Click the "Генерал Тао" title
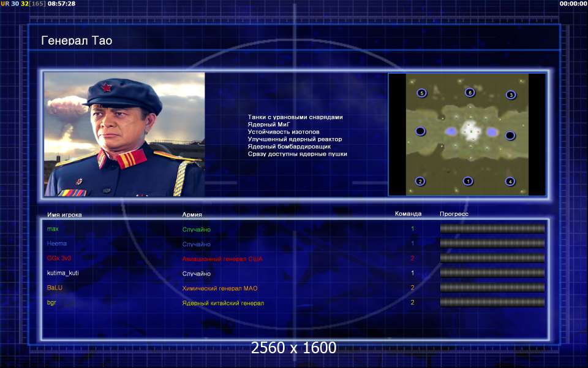 pyautogui.click(x=77, y=40)
